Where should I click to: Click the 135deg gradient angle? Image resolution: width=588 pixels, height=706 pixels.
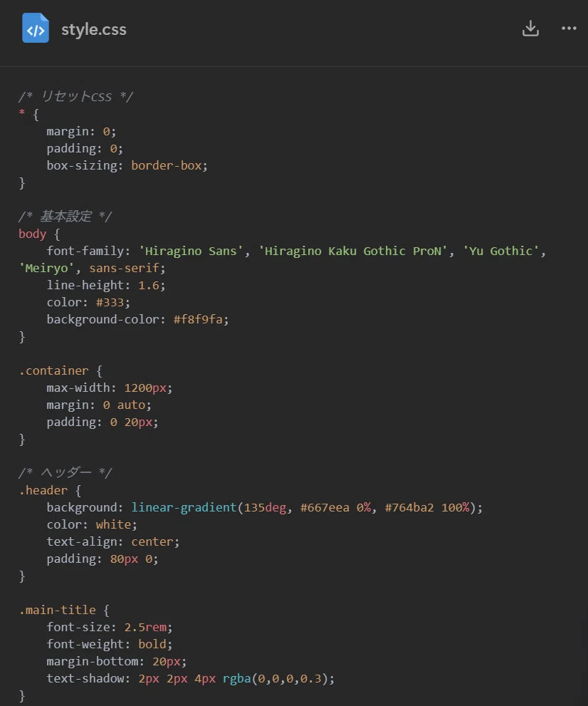click(x=265, y=507)
